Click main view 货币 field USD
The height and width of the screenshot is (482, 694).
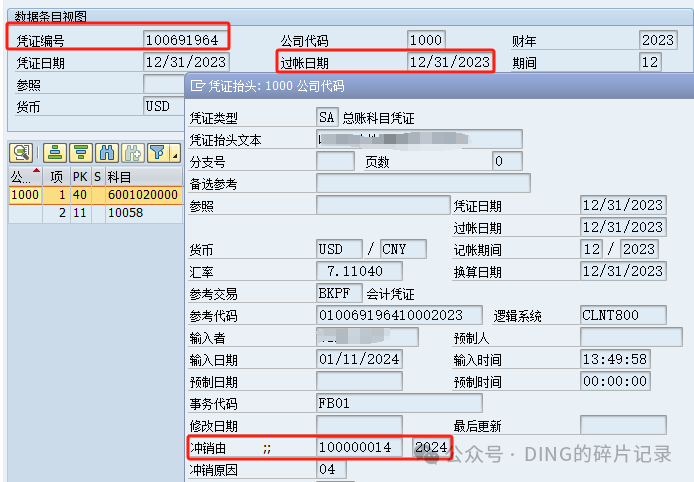(164, 106)
